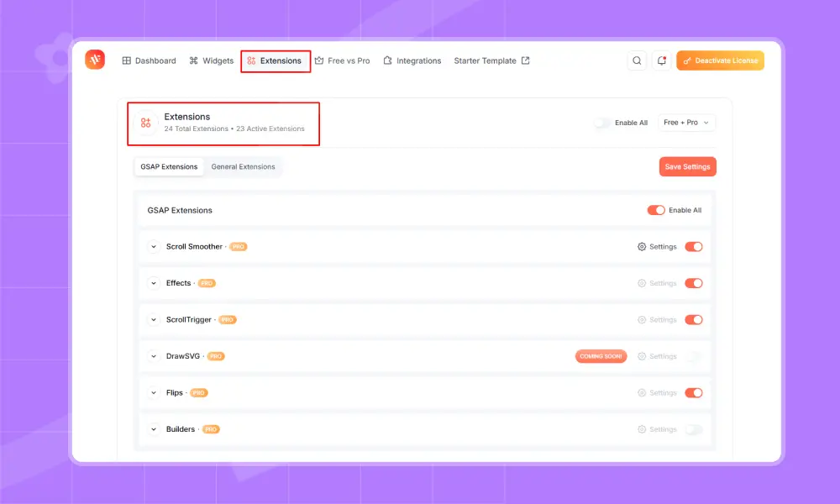Turn on the Builders extension toggle
Screen dimensions: 840x504
click(x=693, y=429)
